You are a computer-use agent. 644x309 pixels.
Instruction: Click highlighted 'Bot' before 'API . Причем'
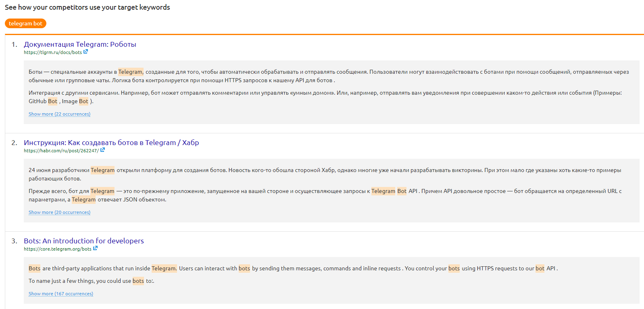(x=402, y=191)
